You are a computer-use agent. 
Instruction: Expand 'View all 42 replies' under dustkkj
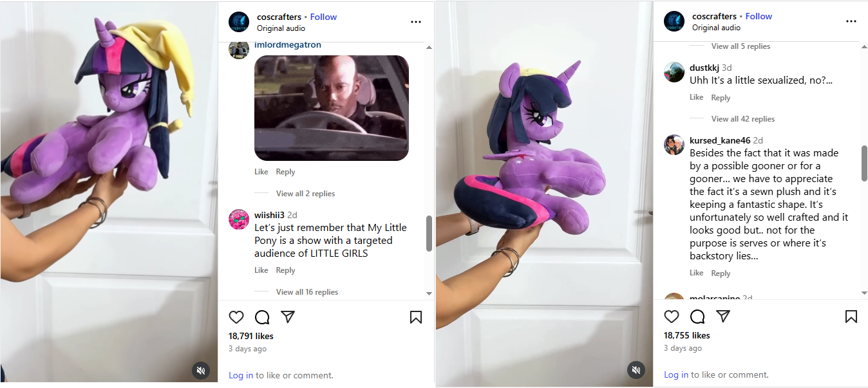743,119
